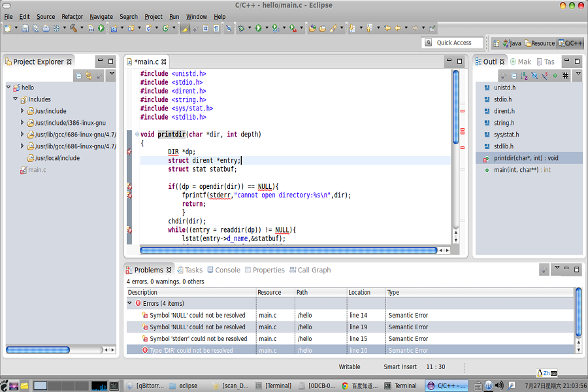The image size is (588, 392).
Task: Start debugging with the bug icon
Action: point(241,28)
